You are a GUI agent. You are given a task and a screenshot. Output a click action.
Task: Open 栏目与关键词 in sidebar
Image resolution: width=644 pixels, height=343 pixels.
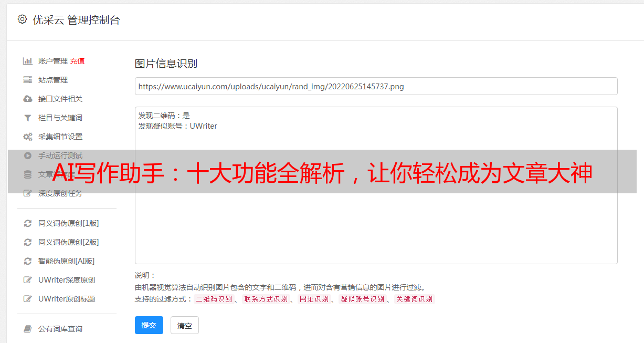(x=60, y=118)
